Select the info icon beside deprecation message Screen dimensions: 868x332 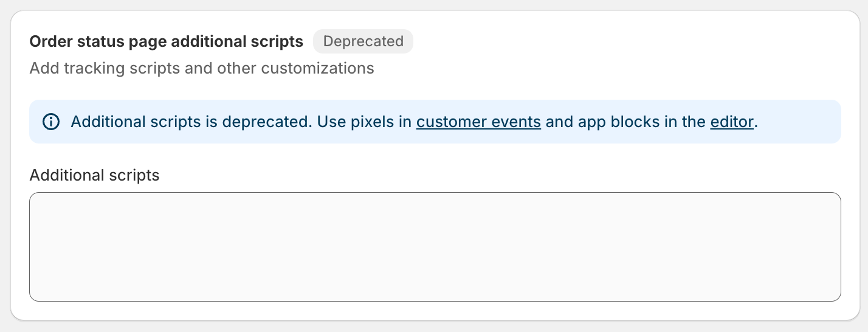51,122
